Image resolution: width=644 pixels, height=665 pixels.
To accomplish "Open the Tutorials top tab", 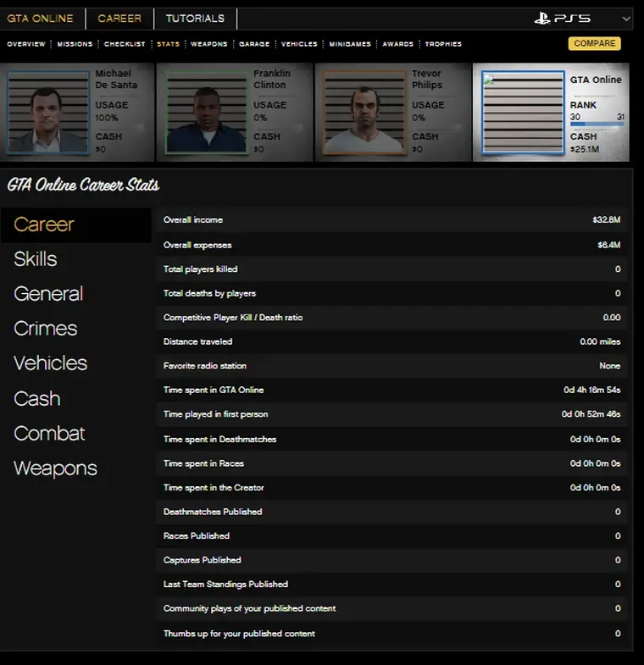I will click(x=195, y=19).
